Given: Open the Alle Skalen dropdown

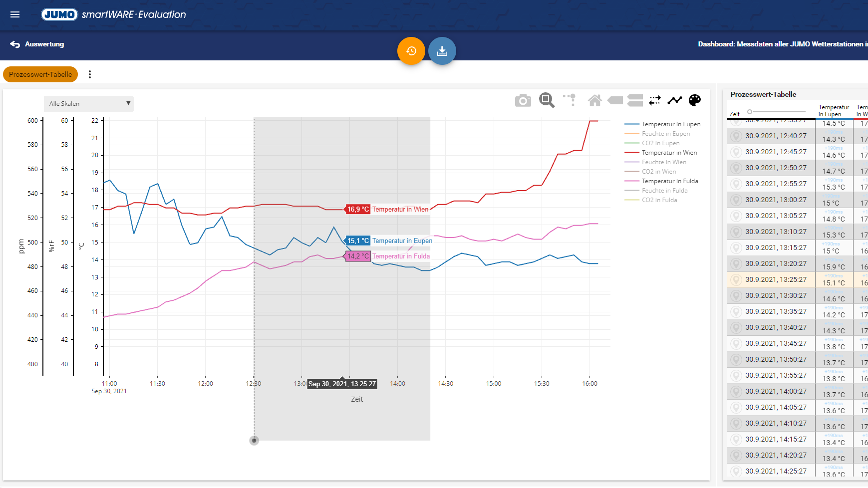Looking at the screenshot, I should pos(88,104).
